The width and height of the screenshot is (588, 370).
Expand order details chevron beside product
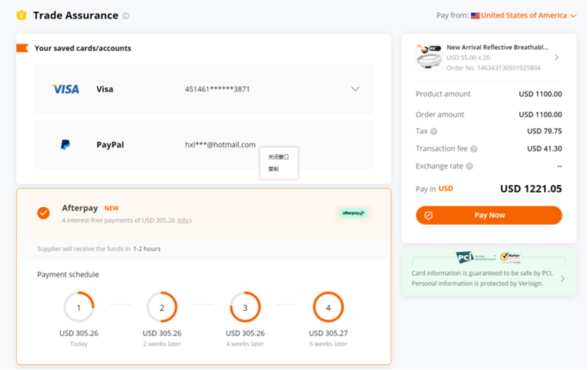pos(556,57)
